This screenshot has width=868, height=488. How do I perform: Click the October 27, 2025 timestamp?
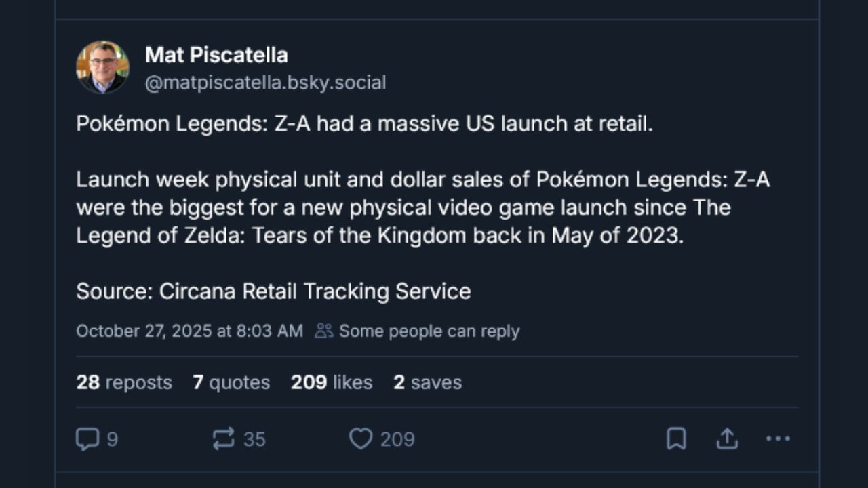(x=189, y=331)
